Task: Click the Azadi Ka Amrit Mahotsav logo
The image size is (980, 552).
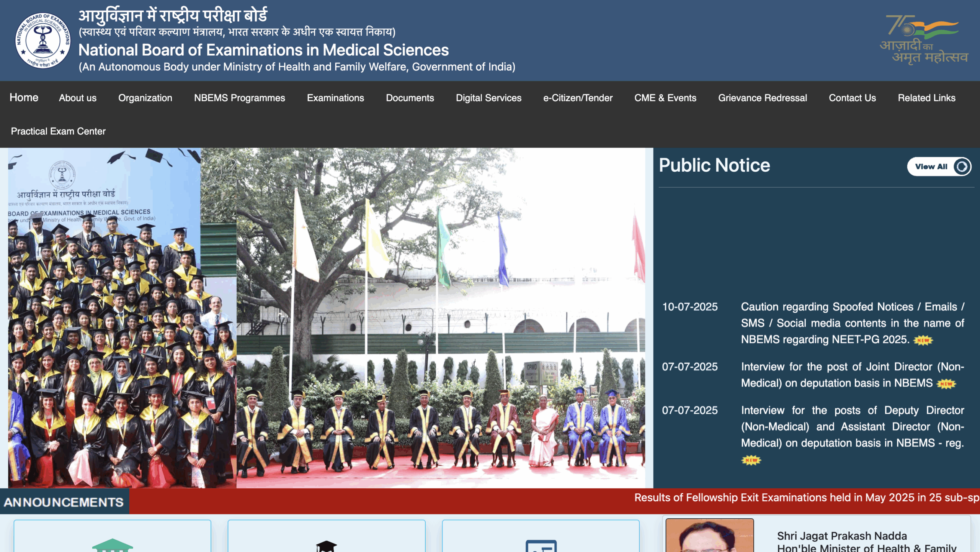Action: coord(924,40)
